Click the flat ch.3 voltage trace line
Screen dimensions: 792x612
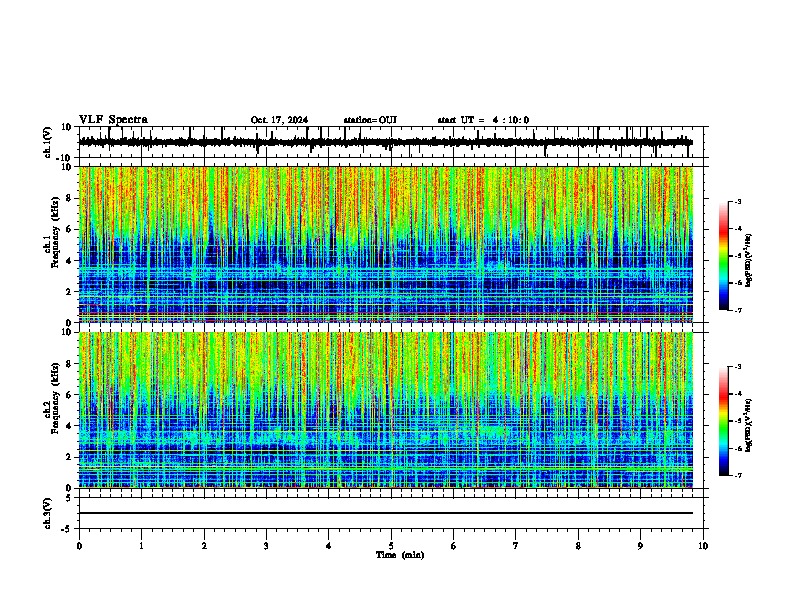385,513
